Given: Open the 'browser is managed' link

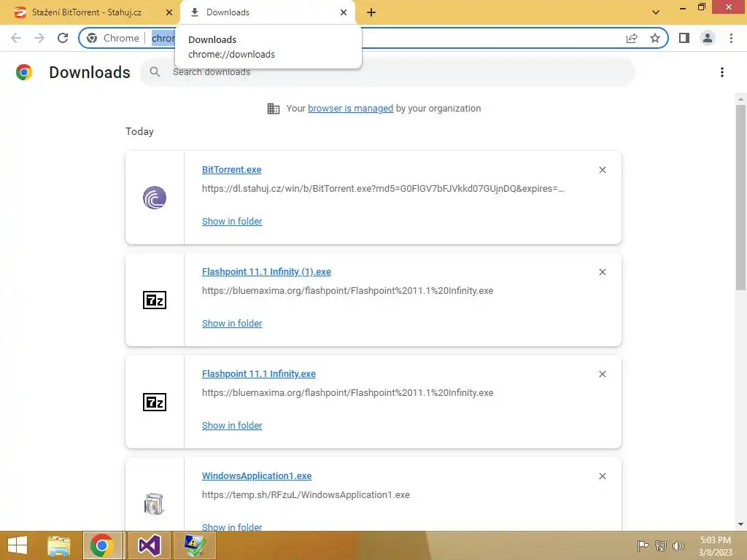Looking at the screenshot, I should coord(350,109).
